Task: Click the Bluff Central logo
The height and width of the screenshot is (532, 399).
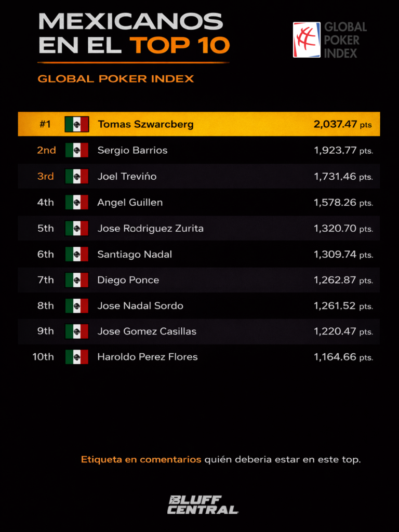Action: click(203, 504)
